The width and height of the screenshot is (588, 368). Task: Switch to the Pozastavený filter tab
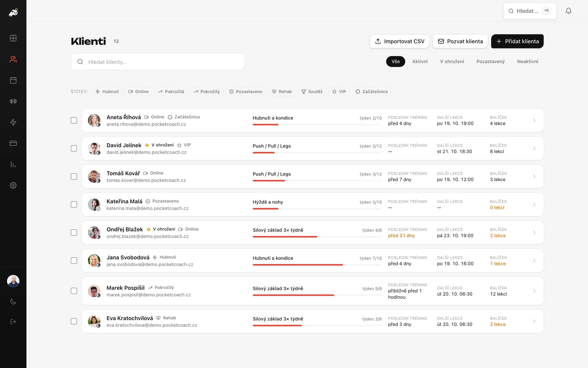tap(490, 61)
